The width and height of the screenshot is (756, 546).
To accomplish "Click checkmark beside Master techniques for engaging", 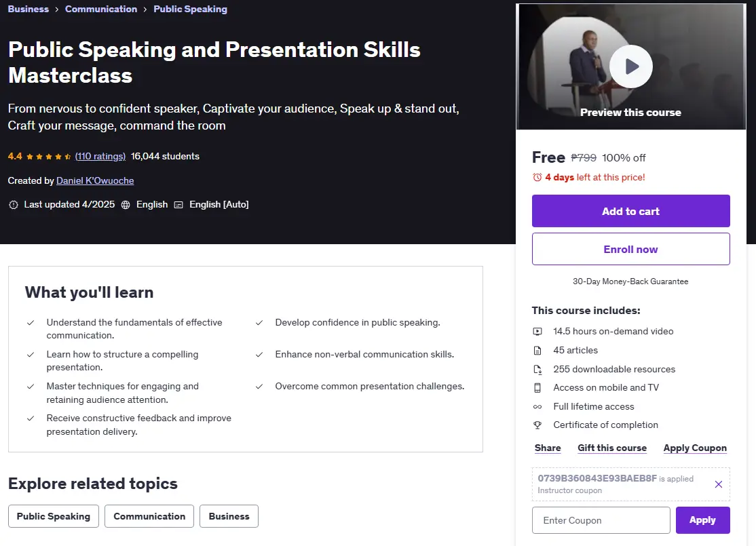I will tap(31, 387).
